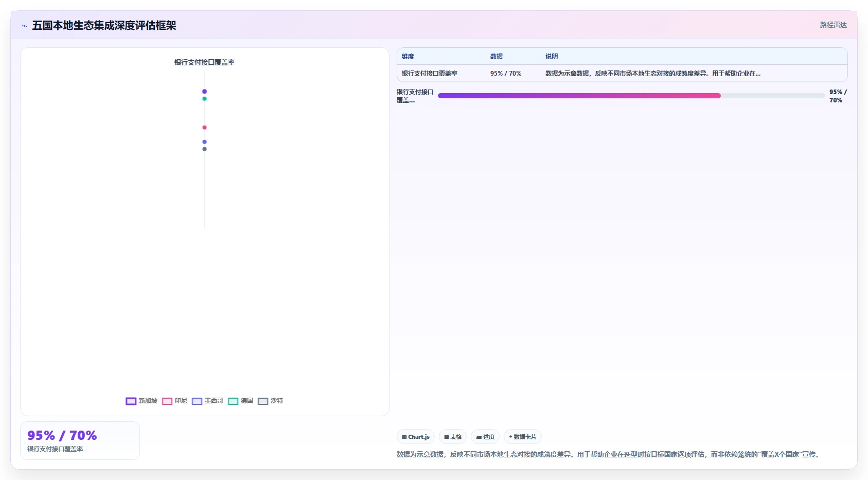Hide the 沙特 series in the legend
868x480 pixels.
pyautogui.click(x=270, y=401)
